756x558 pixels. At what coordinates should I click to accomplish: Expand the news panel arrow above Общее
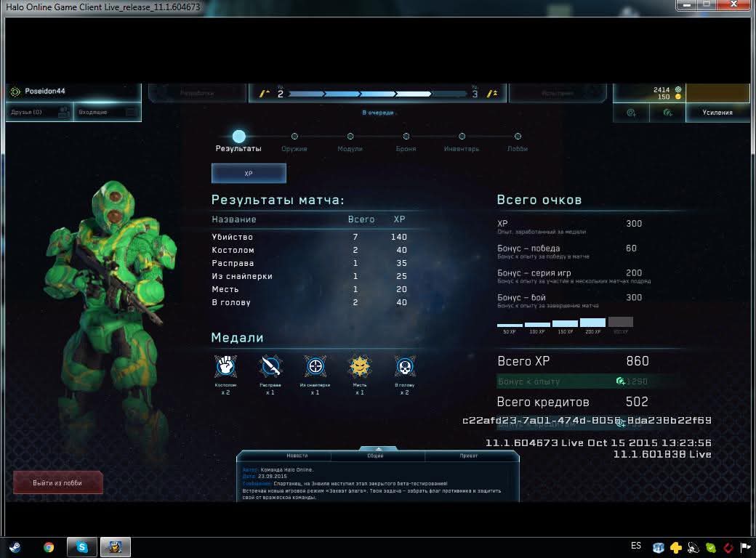(379, 448)
